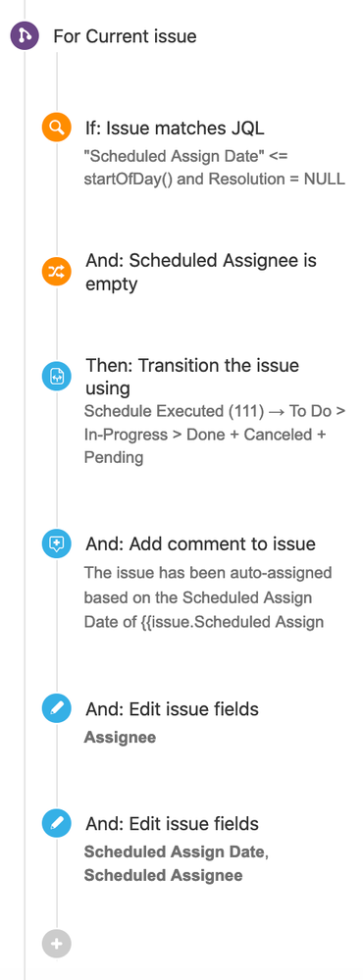Click the JQL query text with startOfDay()
The image size is (363, 980).
tap(214, 166)
